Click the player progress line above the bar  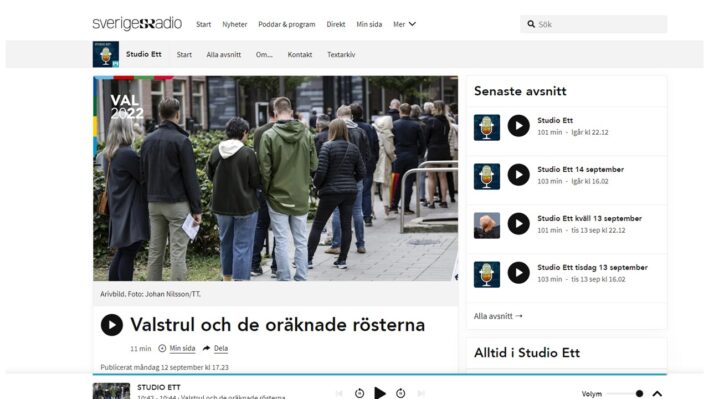[380, 374]
